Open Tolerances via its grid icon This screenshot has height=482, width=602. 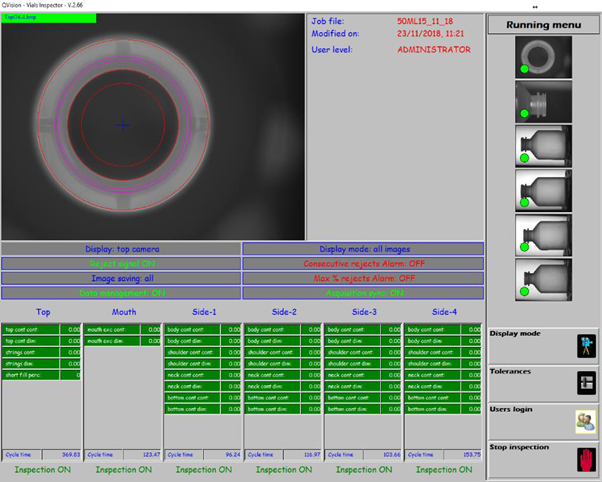click(585, 383)
